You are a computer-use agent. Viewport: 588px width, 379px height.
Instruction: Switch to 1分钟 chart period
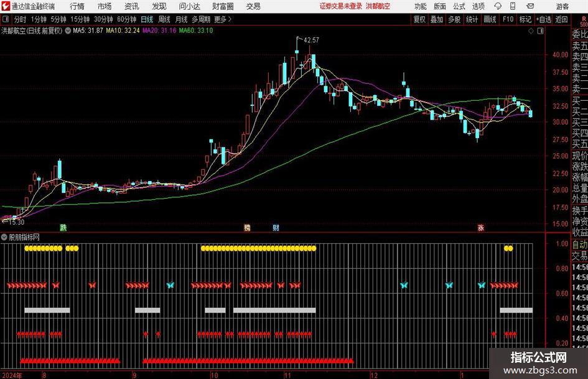click(x=39, y=19)
